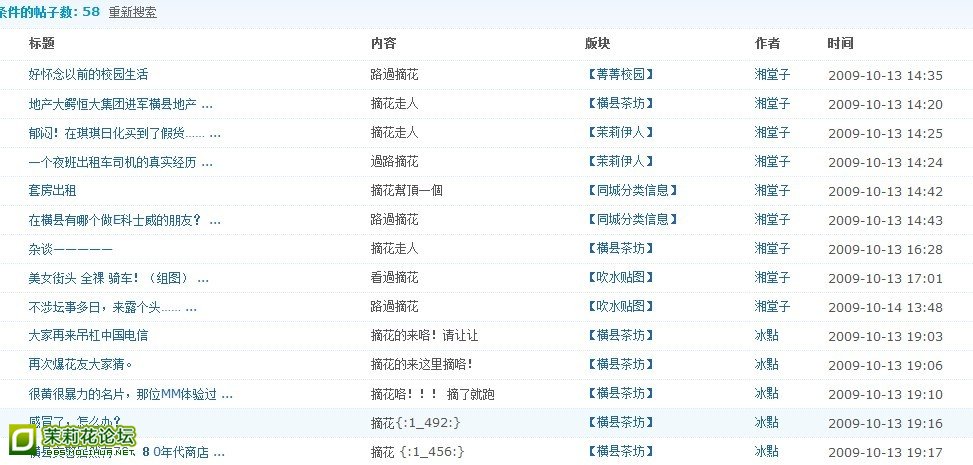Open thread 再次爆花友大家猜。

click(x=81, y=364)
